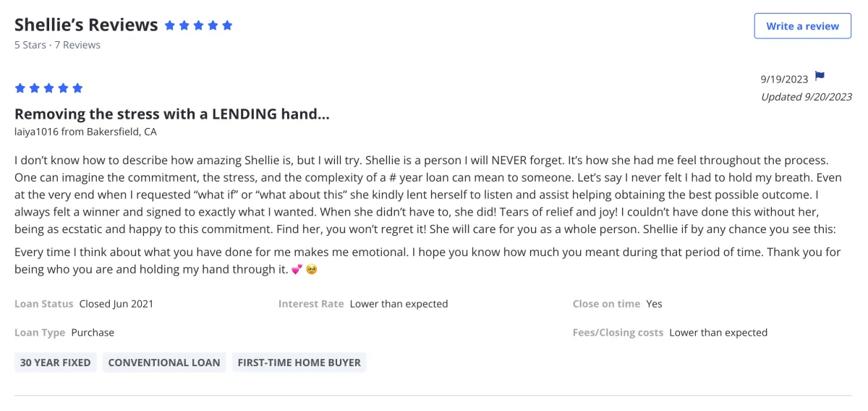Click the five-star rating above the review title
The width and height of the screenshot is (868, 411).
point(48,88)
